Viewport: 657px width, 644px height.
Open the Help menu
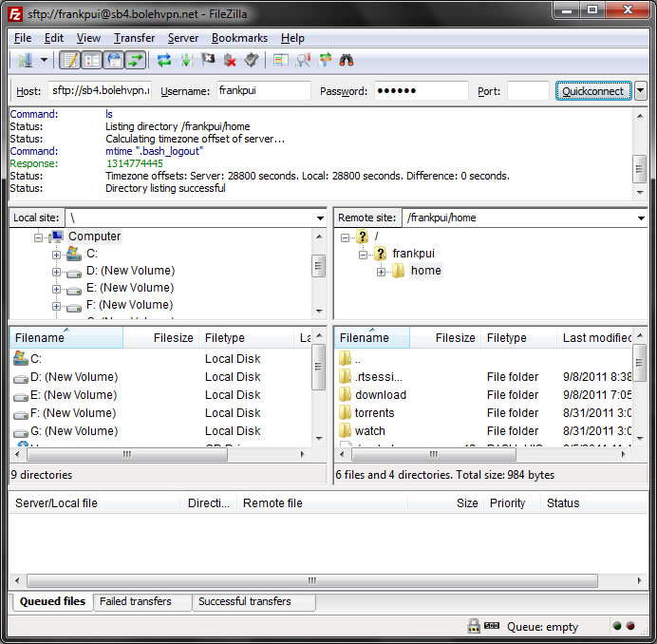tap(292, 38)
